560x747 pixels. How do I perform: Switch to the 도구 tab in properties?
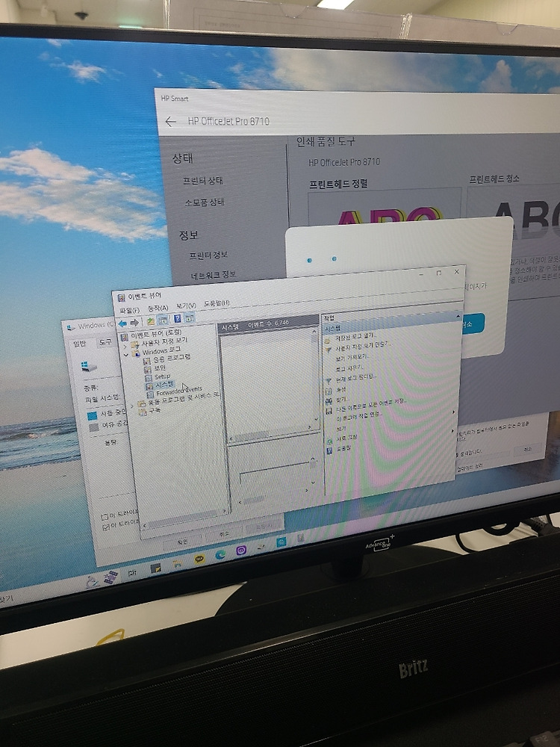click(x=105, y=341)
